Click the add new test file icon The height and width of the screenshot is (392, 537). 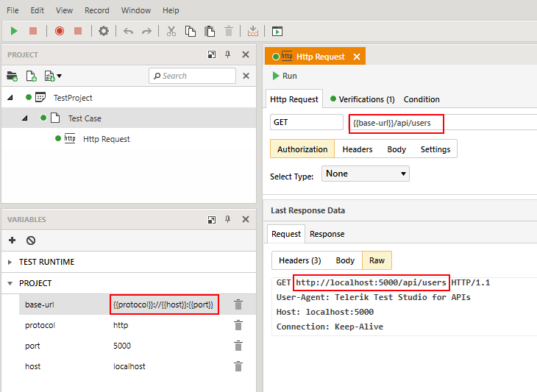click(31, 76)
